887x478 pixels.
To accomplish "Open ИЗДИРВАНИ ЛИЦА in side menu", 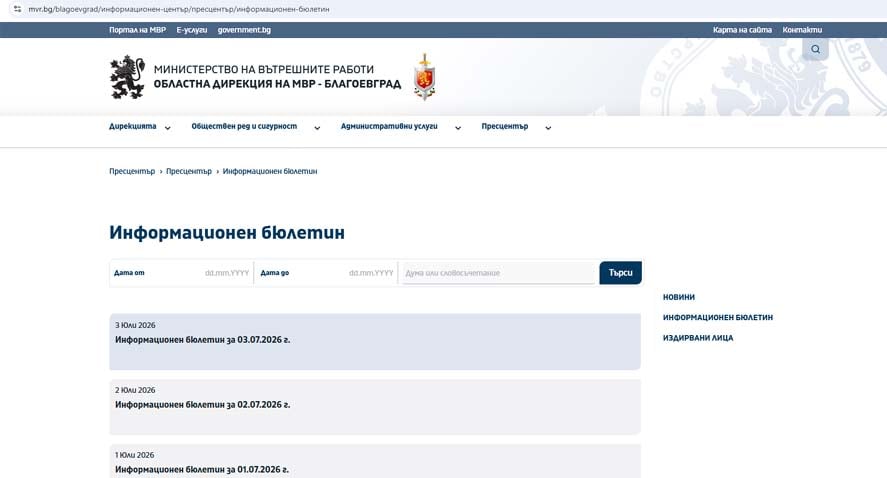I will [698, 338].
